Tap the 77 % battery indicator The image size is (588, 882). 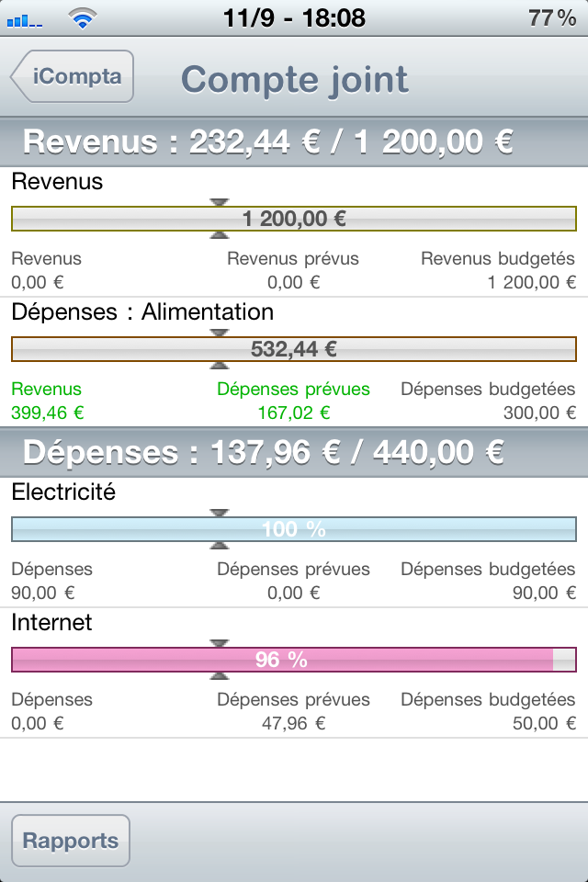tap(552, 18)
